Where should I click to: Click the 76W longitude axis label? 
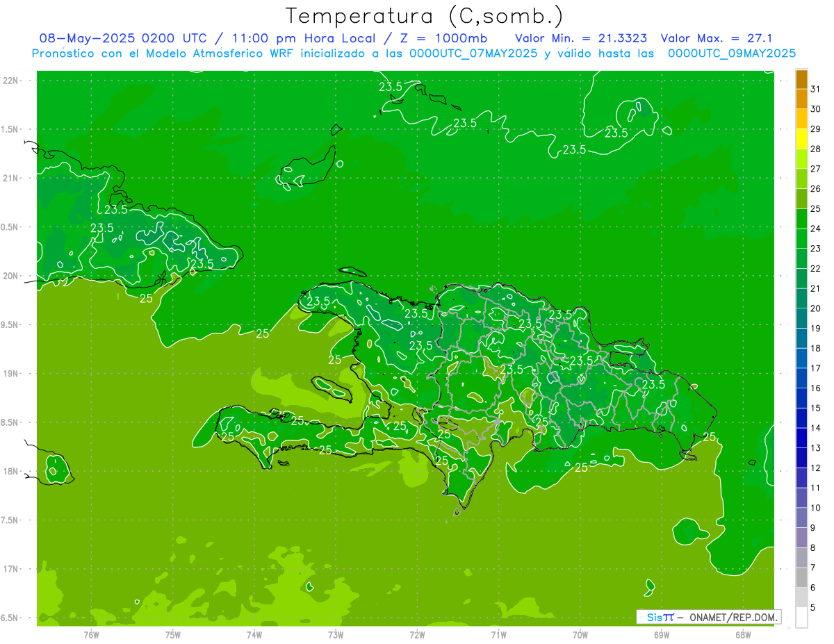click(x=91, y=635)
